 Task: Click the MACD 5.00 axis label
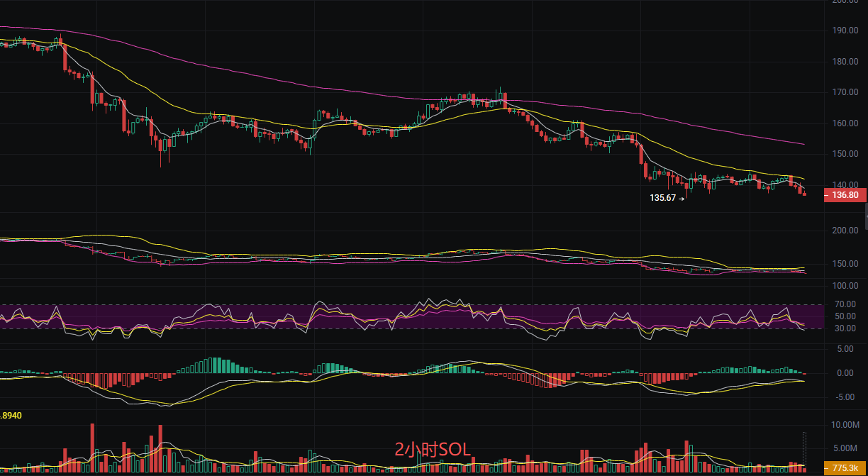pos(845,349)
